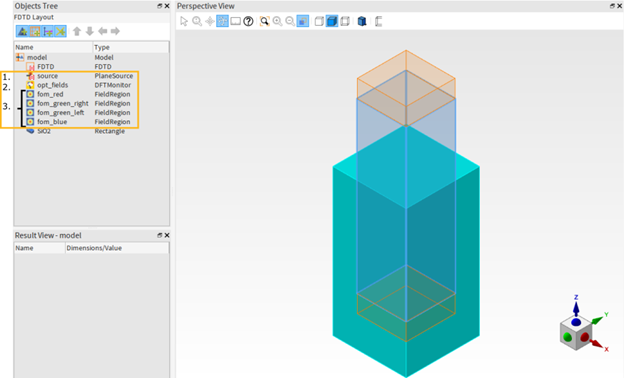
Task: Click the PlaneSource type cell
Action: (114, 76)
